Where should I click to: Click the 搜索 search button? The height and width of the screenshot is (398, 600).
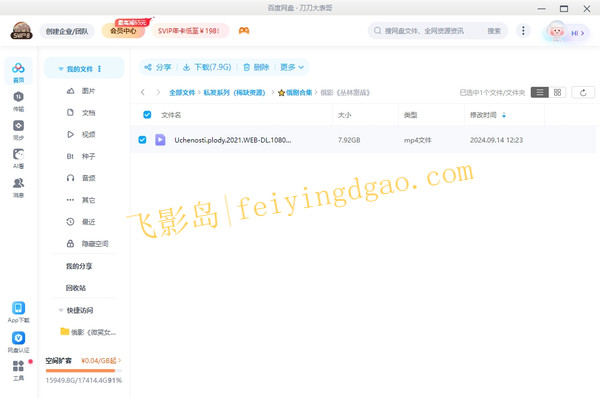494,31
